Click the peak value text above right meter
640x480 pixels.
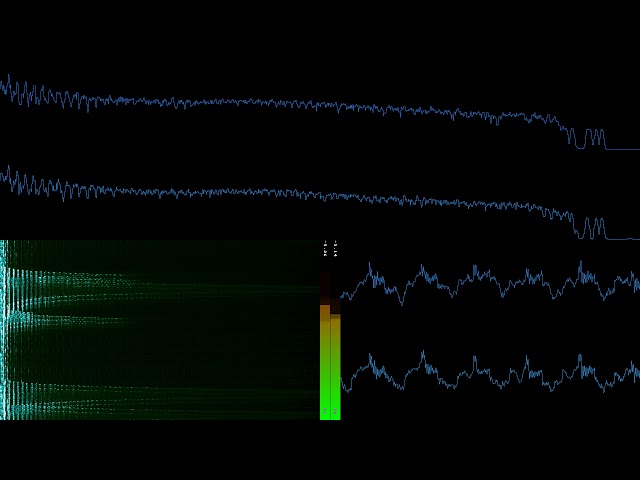pyautogui.click(x=335, y=249)
